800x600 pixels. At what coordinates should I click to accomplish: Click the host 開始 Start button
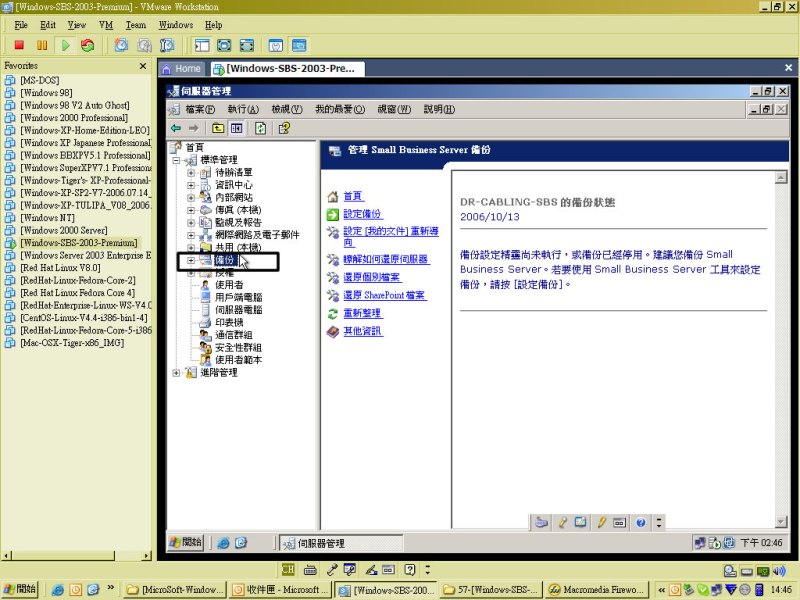click(x=20, y=589)
